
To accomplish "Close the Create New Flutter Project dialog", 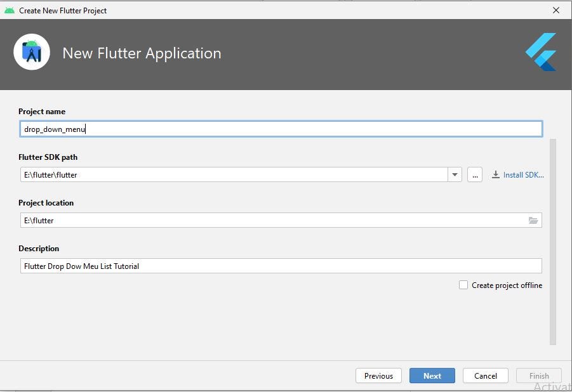I will coord(556,10).
